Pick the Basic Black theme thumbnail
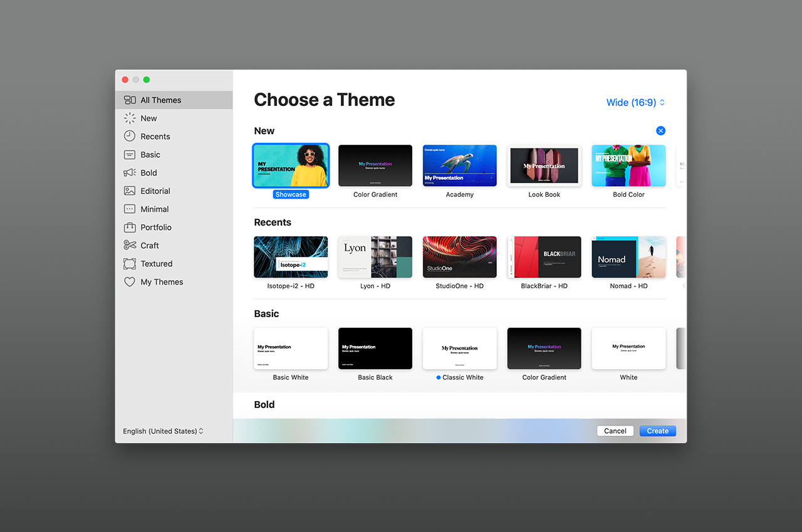Viewport: 802px width, 532px height. (x=375, y=348)
